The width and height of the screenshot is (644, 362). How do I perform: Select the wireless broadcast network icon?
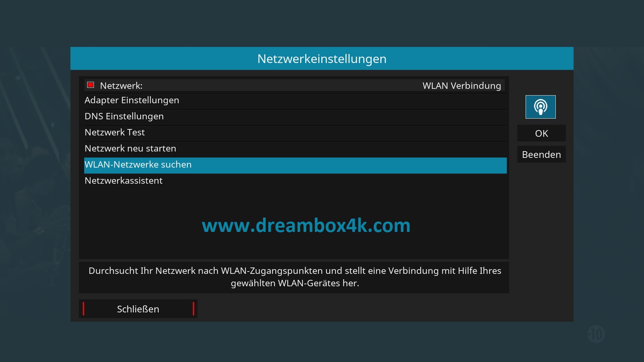(540, 107)
